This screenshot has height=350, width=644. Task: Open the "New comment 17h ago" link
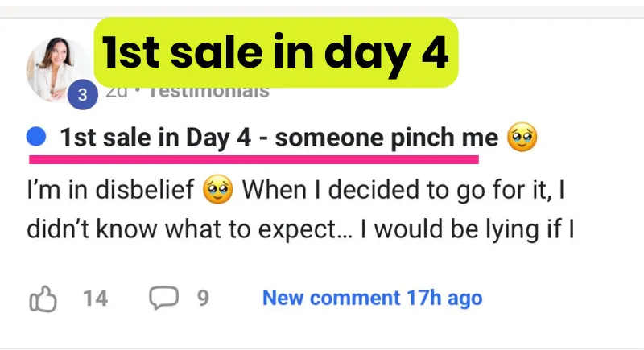click(x=372, y=299)
